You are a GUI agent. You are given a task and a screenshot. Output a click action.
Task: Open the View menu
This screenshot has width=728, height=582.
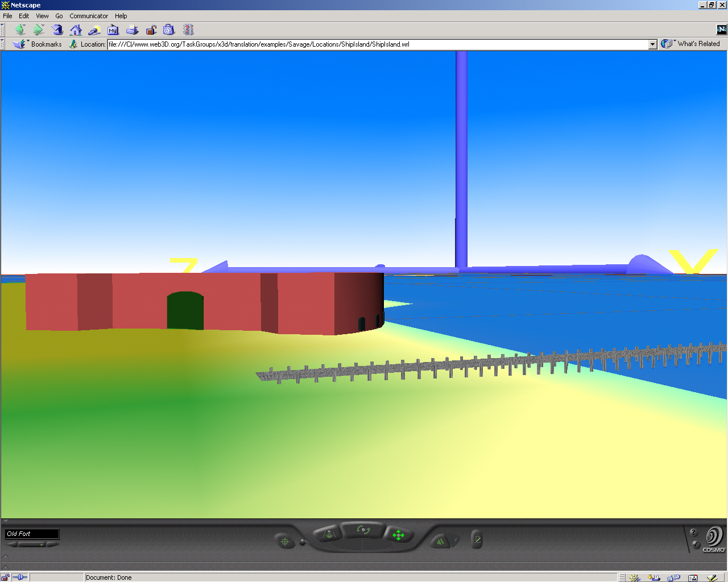[42, 16]
